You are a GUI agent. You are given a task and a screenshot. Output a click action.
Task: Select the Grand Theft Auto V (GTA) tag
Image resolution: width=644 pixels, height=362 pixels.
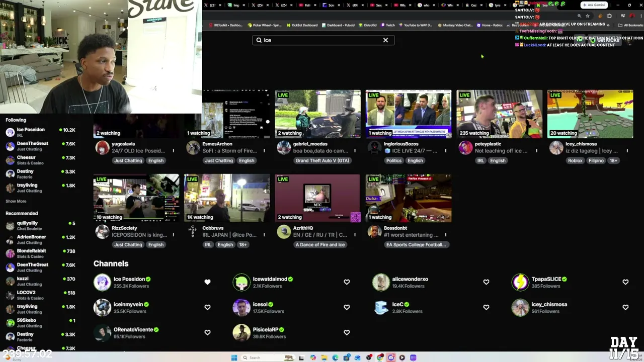pos(322,161)
